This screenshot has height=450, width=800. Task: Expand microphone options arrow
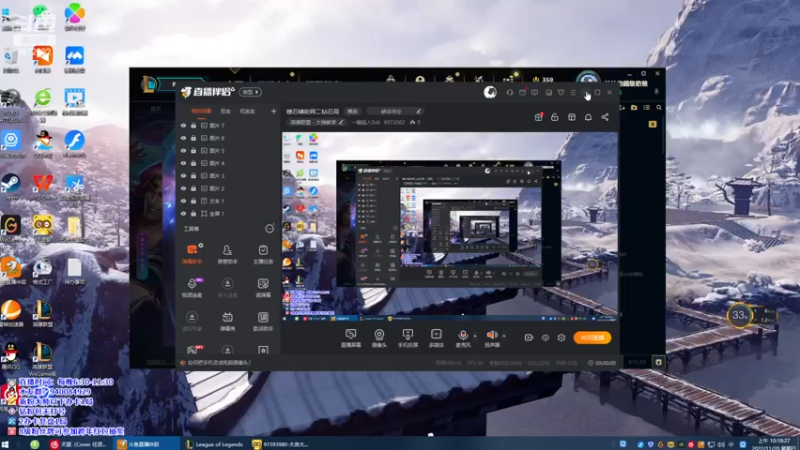pos(475,336)
